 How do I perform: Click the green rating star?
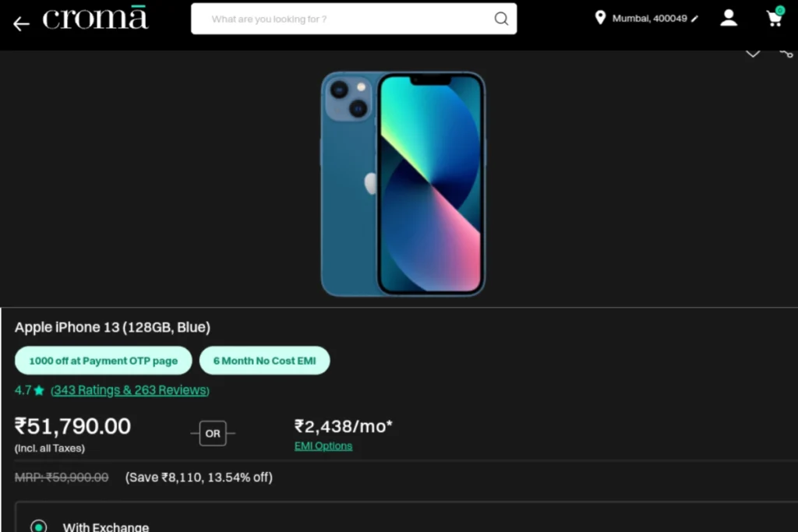tap(39, 390)
